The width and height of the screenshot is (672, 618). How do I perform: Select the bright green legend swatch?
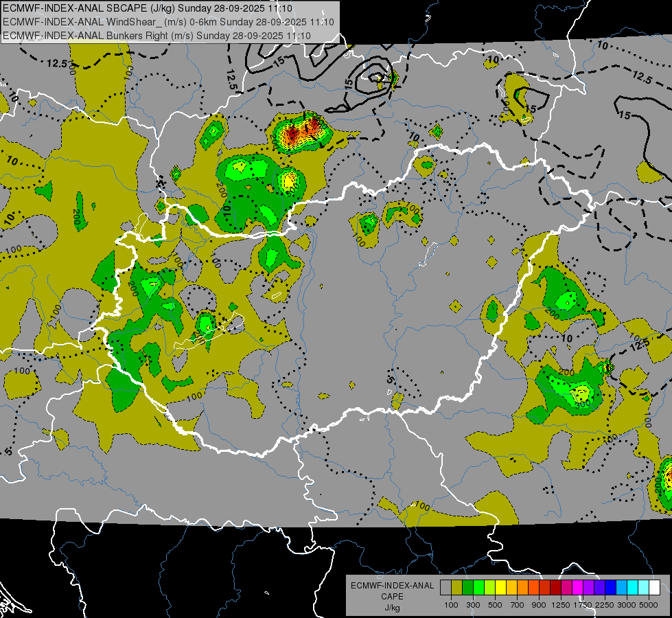478,588
